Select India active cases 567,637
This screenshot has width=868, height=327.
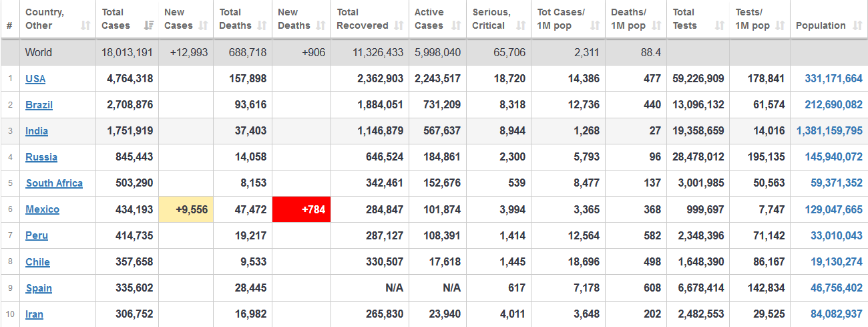442,131
